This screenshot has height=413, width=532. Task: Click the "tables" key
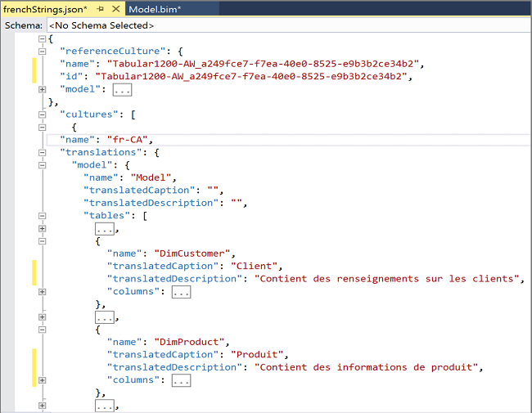click(x=107, y=216)
